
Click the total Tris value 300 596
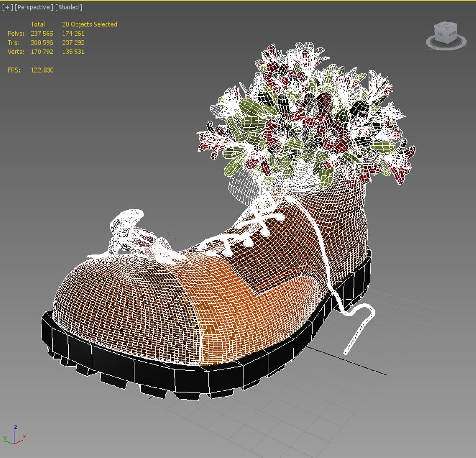click(x=42, y=42)
